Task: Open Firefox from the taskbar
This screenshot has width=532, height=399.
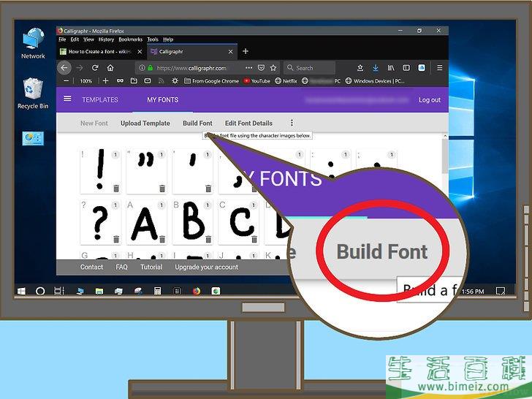Action: 196,291
